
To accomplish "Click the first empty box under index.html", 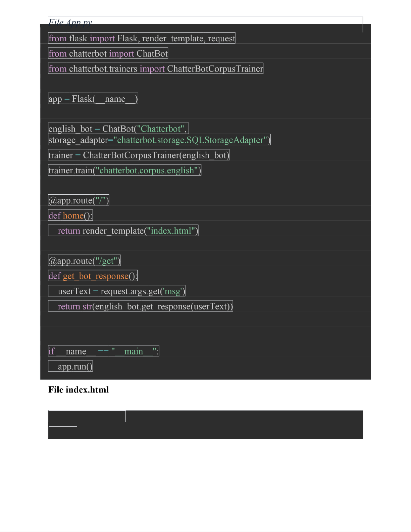I will (87, 416).
